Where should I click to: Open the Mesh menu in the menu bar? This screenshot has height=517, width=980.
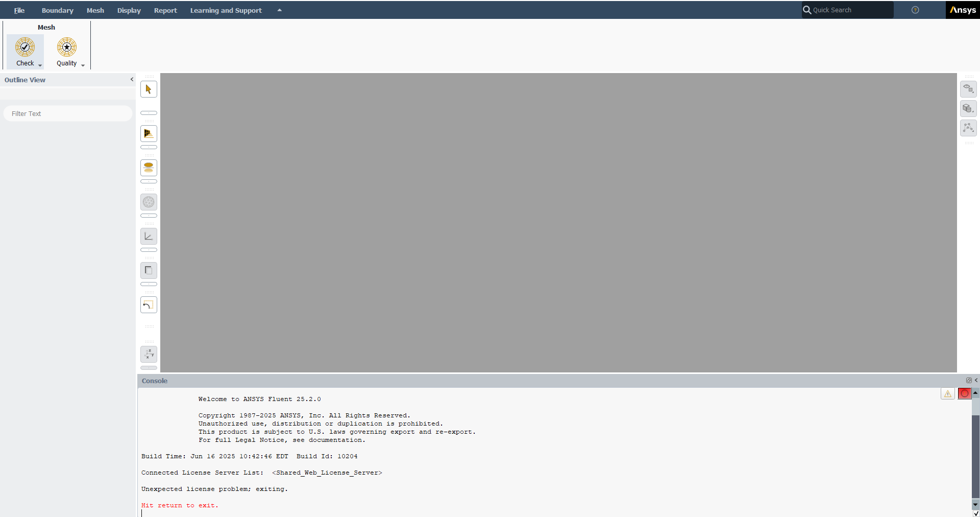(95, 10)
